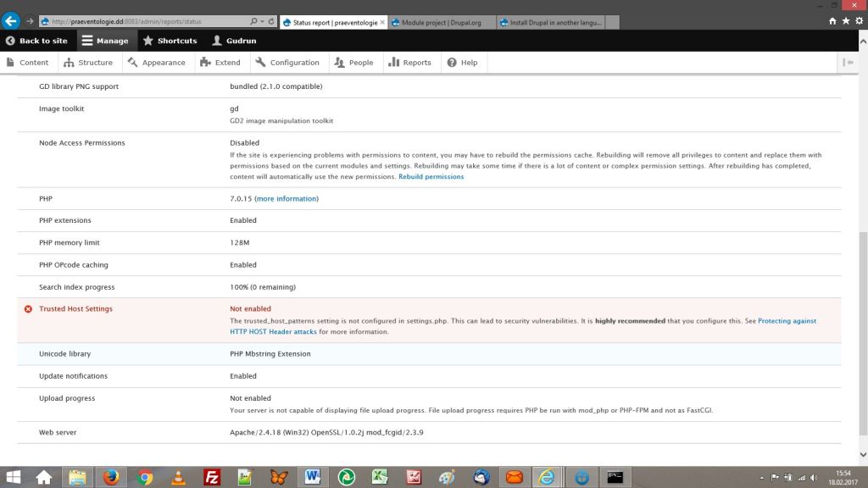The height and width of the screenshot is (488, 868).
Task: Open the Reports admin section
Action: pyautogui.click(x=409, y=63)
